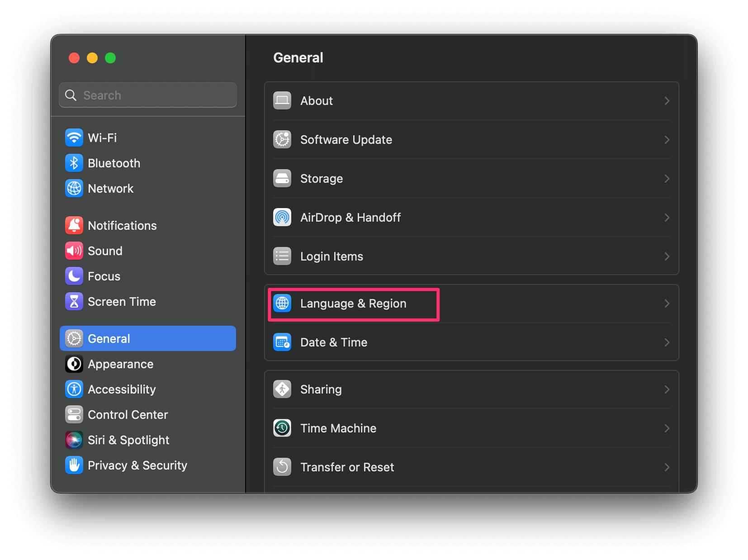Click the Sound speaker icon
The image size is (748, 560).
[x=74, y=251]
